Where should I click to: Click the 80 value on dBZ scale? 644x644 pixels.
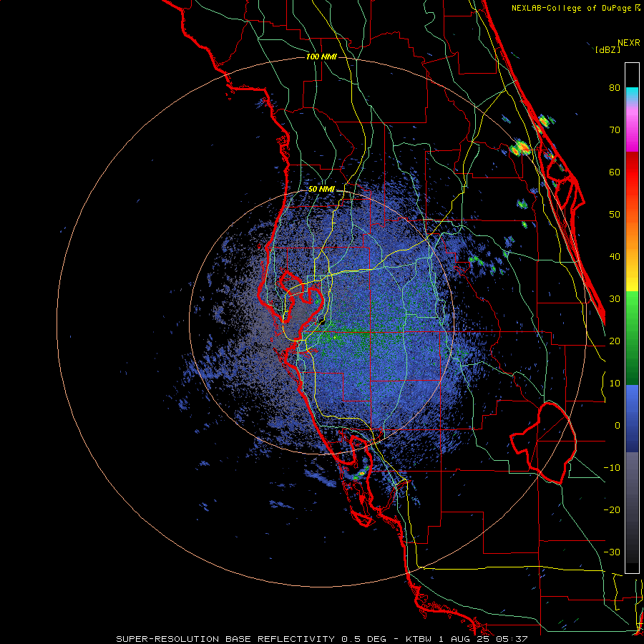(x=615, y=87)
